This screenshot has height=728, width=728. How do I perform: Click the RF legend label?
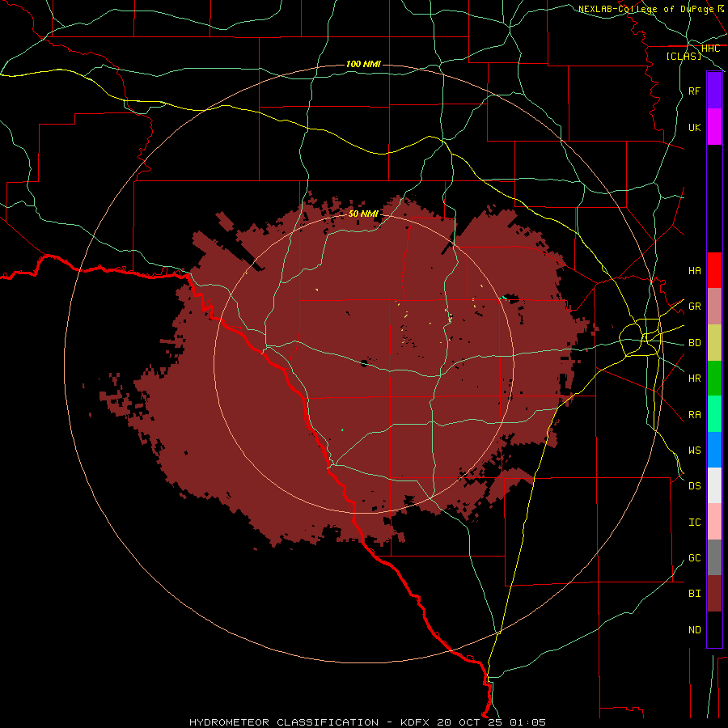(694, 91)
